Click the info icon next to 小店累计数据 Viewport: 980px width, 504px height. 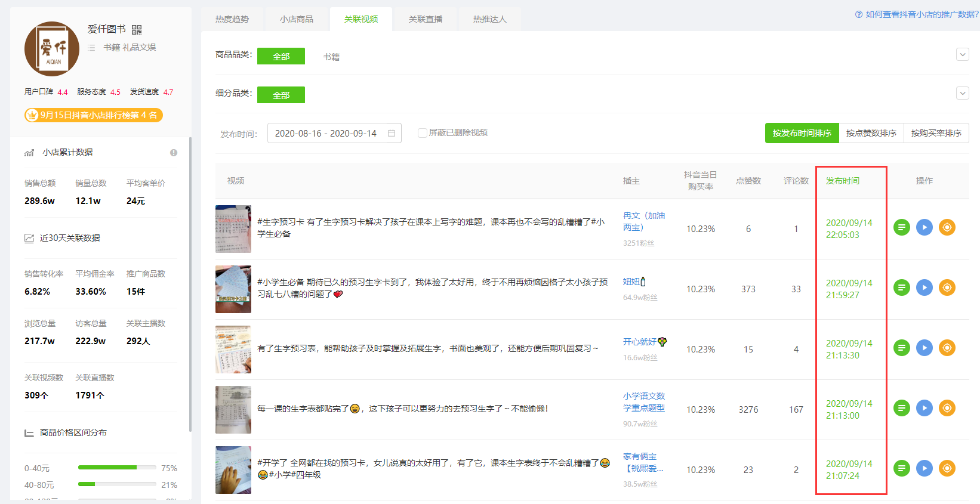click(x=174, y=153)
